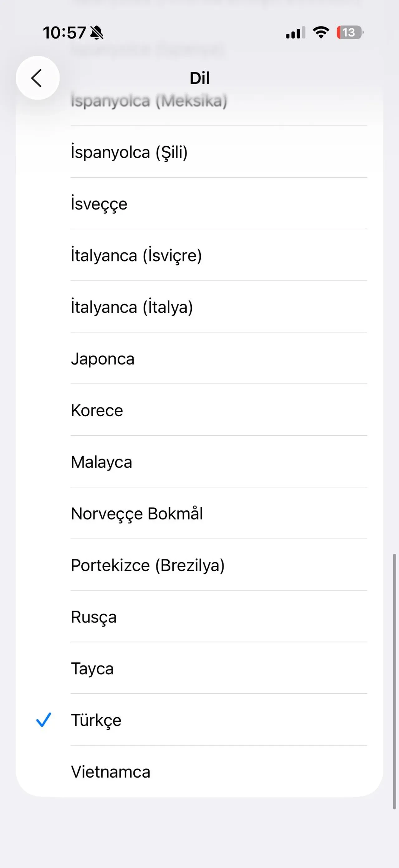Screen dimensions: 399x868
Task: Tap the battery indicator in status bar
Action: [349, 33]
